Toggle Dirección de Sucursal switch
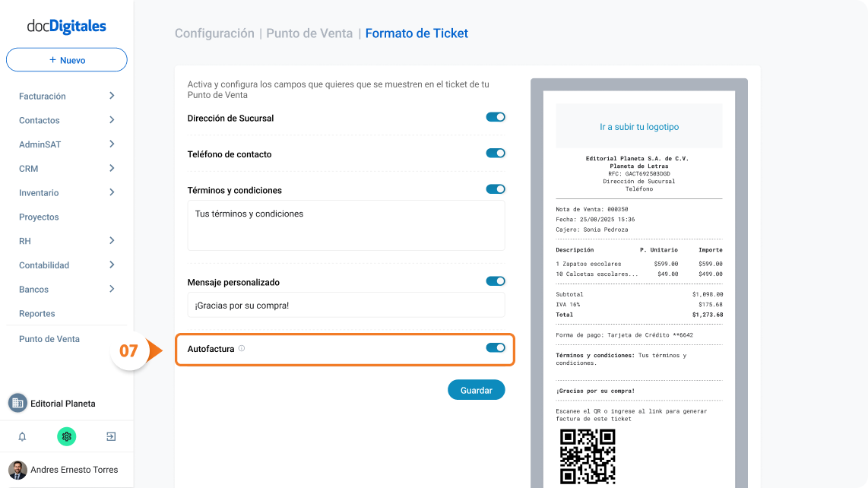This screenshot has height=488, width=868. (496, 117)
